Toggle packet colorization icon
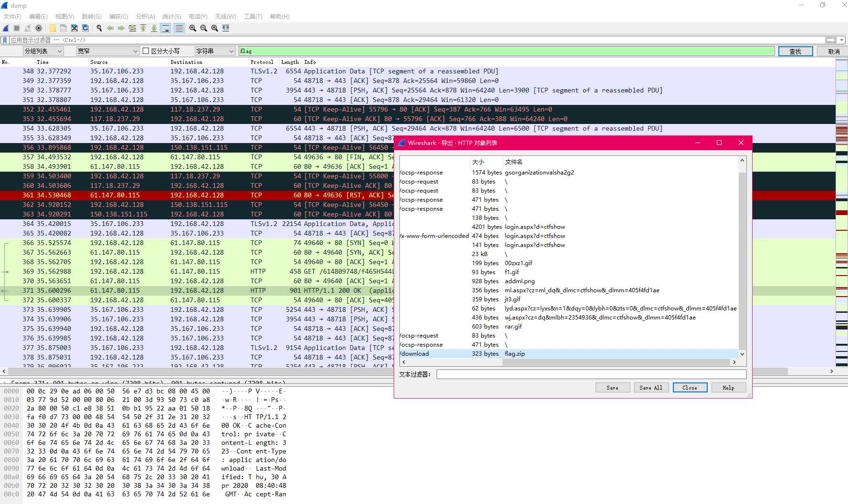Image resolution: width=848 pixels, height=504 pixels. coord(179,28)
